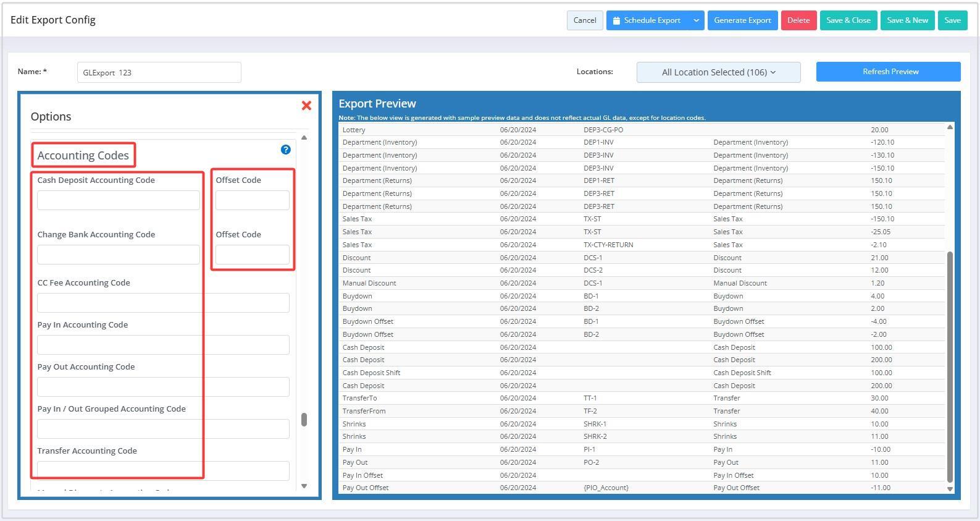Open the Schedule Export dropdown arrow
Screen dimensions: 980x521
coord(696,20)
